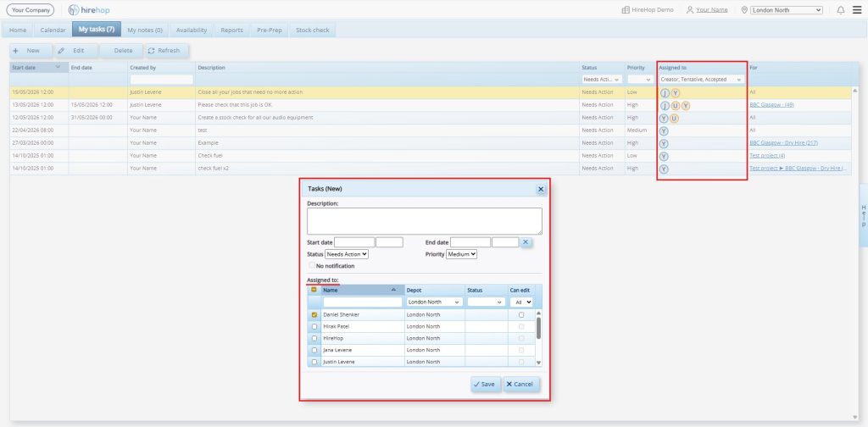Viewport: 868px width, 427px height.
Task: Open the Availability tab
Action: point(192,30)
